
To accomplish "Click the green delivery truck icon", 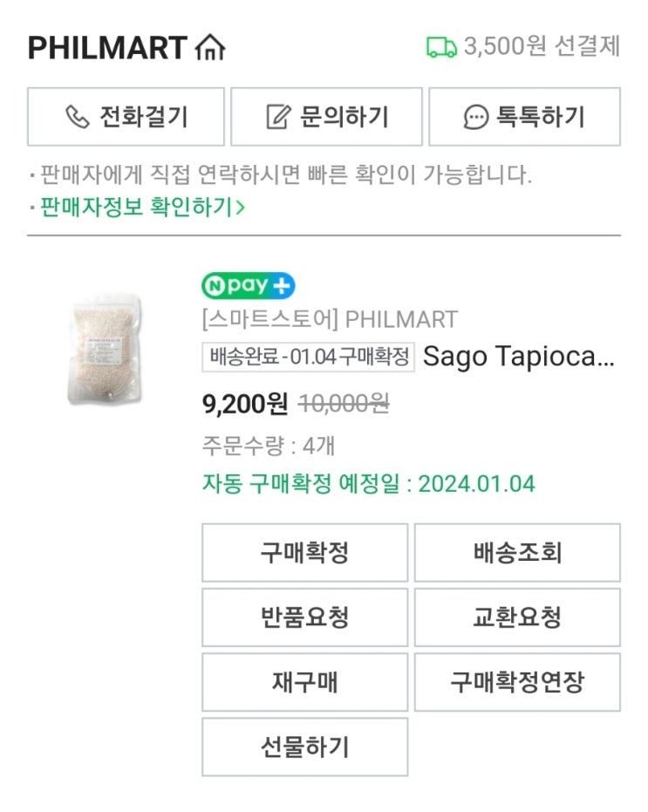I will point(441,47).
